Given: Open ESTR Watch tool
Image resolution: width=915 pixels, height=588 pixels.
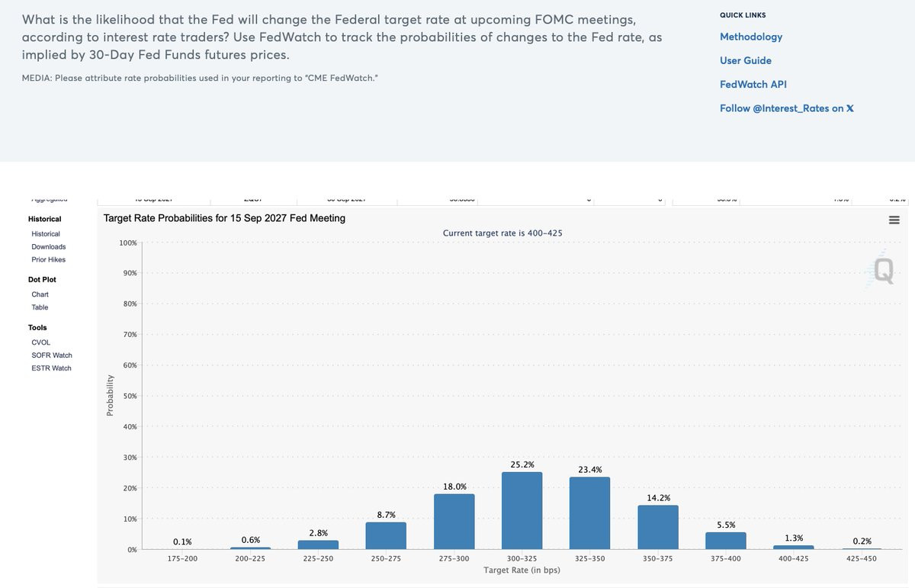Looking at the screenshot, I should pyautogui.click(x=51, y=368).
